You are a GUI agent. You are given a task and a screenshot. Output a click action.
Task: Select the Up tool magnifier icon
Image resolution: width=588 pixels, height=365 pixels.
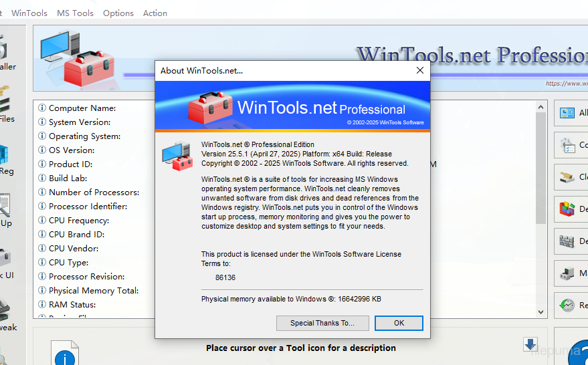click(x=5, y=205)
